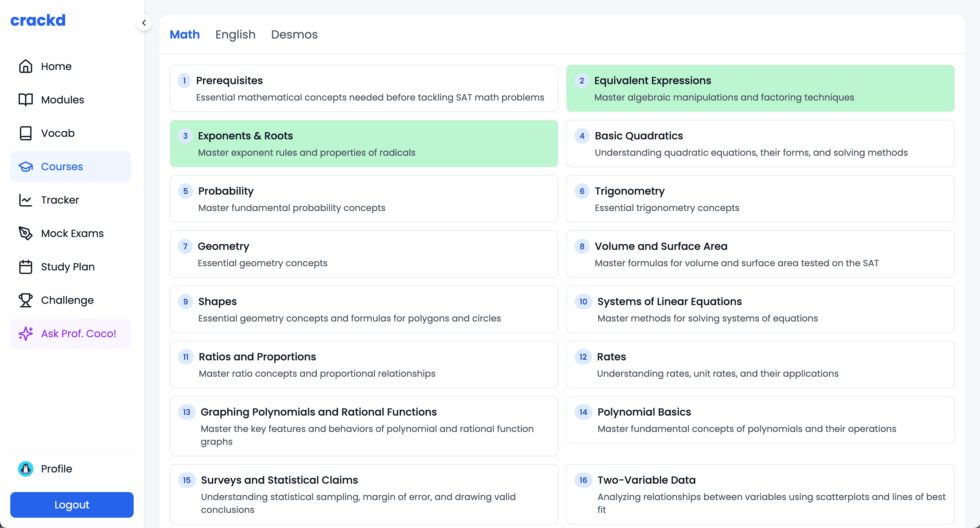Select the Math tab

pyautogui.click(x=184, y=35)
